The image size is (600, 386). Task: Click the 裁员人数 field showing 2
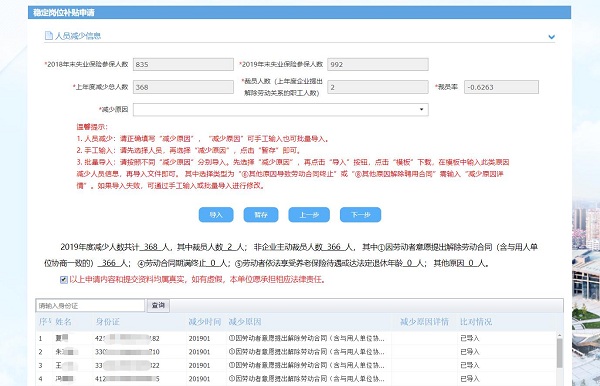click(378, 87)
